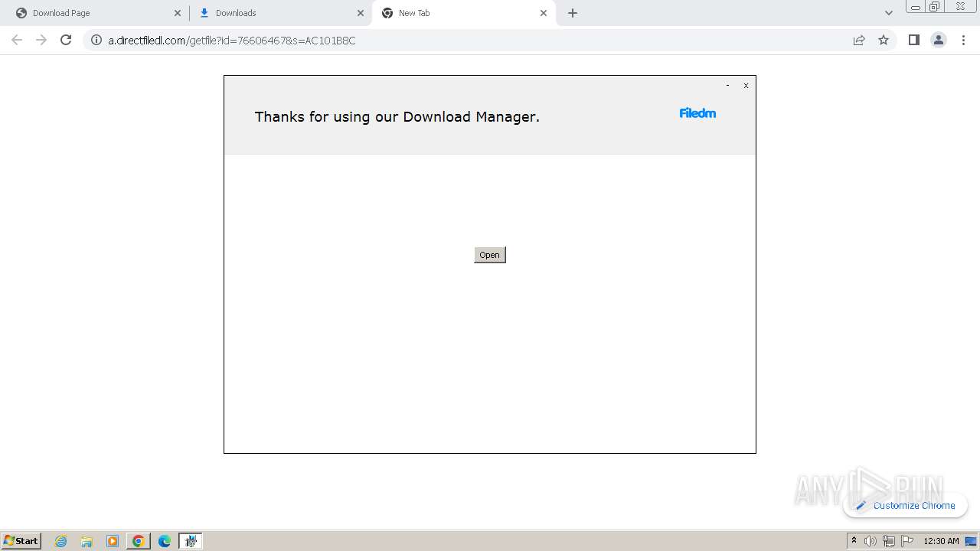Image resolution: width=980 pixels, height=551 pixels.
Task: Open Chrome profile avatar
Action: tap(939, 41)
